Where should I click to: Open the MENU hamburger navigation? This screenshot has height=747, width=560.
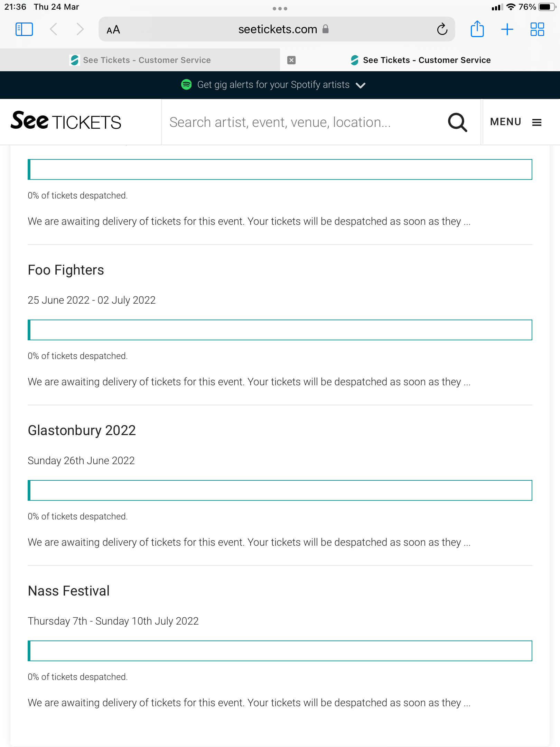pyautogui.click(x=516, y=122)
